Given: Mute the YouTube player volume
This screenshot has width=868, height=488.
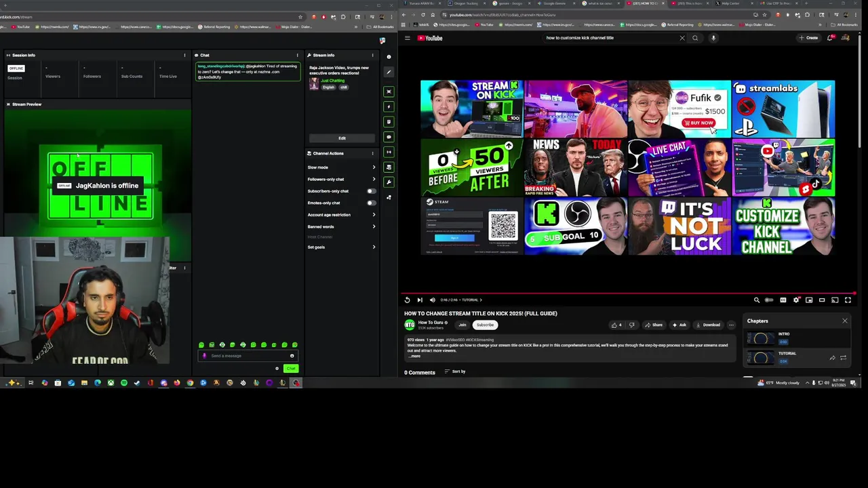Looking at the screenshot, I should pyautogui.click(x=432, y=300).
